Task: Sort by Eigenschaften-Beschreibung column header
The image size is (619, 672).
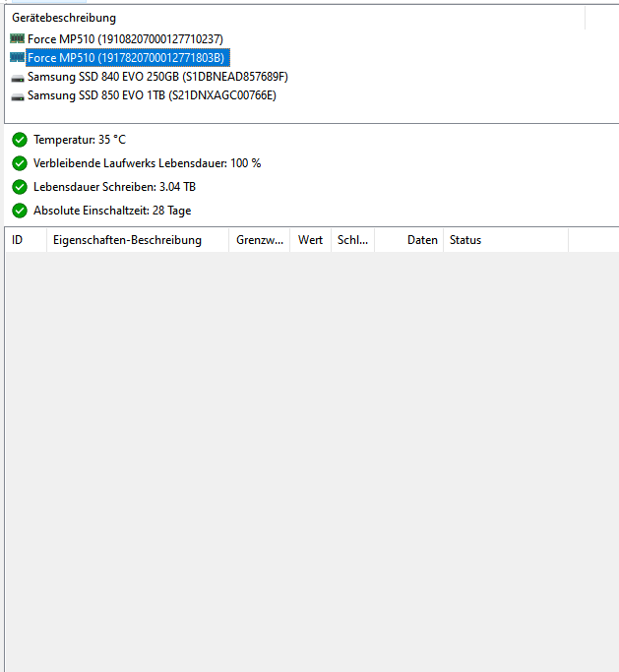Action: [x=138, y=240]
